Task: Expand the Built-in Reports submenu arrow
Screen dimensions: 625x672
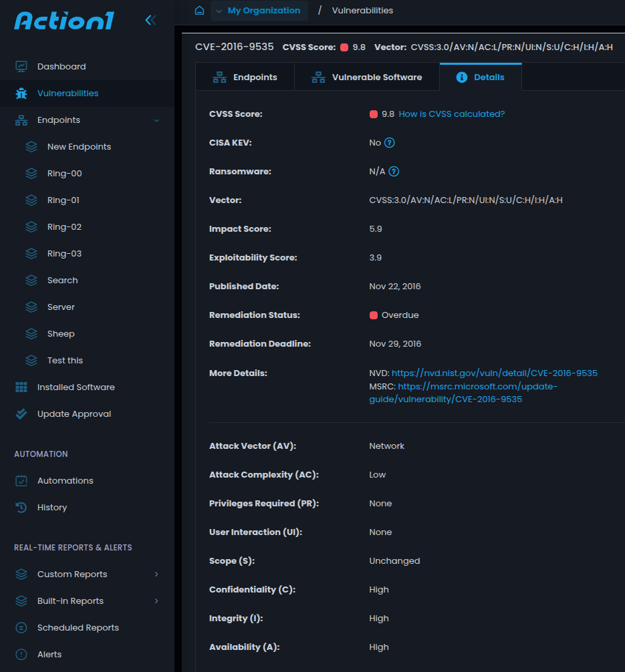Action: 156,601
